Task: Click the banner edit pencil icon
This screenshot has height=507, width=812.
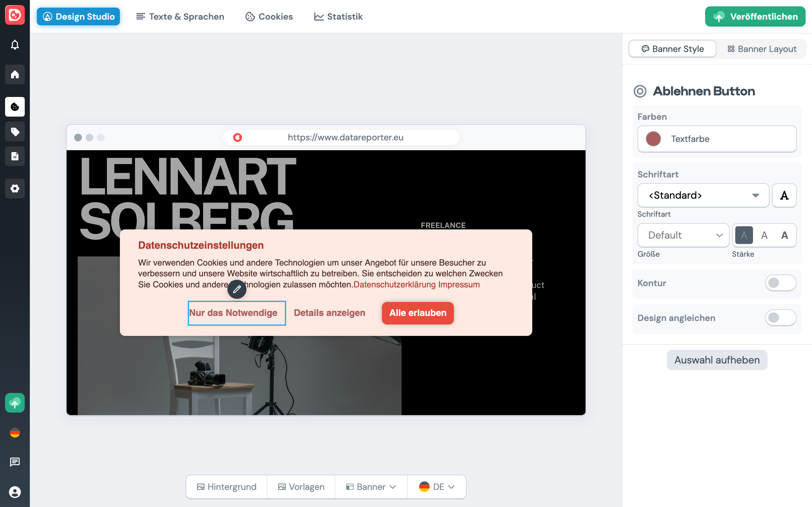Action: point(237,289)
